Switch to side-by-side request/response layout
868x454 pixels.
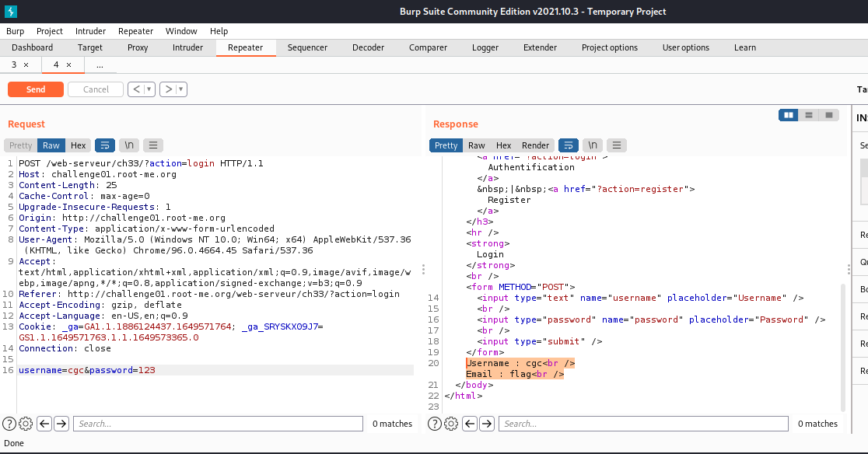[x=789, y=115]
